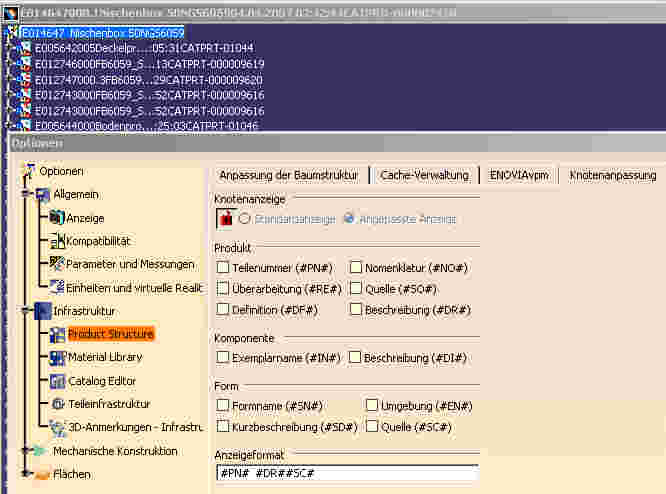Click the CATIA window title bar icon
Image resolution: width=666 pixels, height=494 pixels.
[x=10, y=13]
